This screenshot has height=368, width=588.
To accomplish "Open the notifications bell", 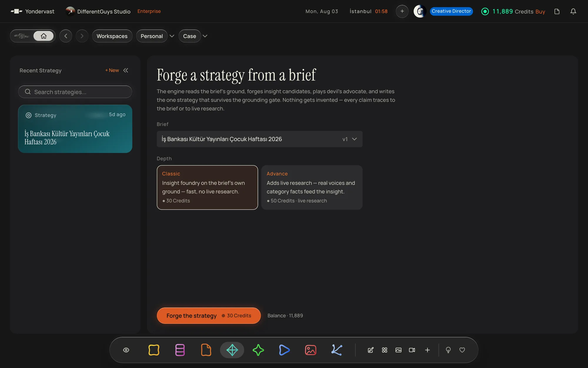I will (x=573, y=11).
